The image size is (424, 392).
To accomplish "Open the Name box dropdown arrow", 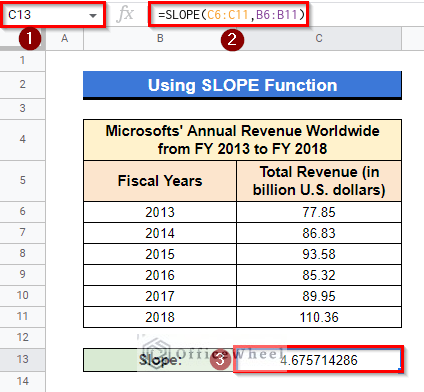I will point(93,15).
